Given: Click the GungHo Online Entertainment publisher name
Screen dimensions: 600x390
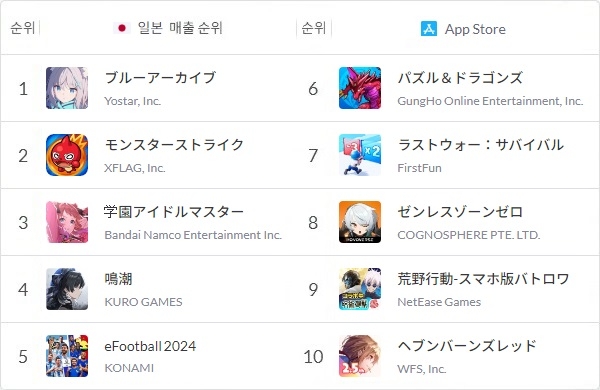Looking at the screenshot, I should (490, 101).
